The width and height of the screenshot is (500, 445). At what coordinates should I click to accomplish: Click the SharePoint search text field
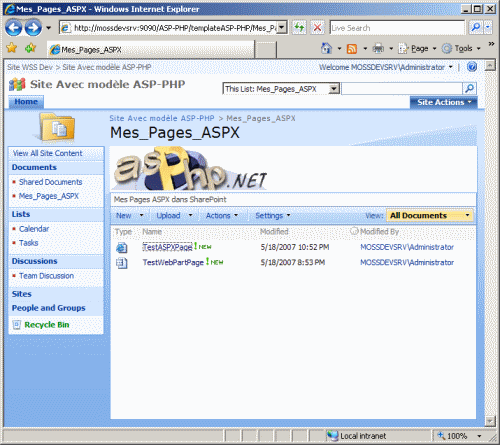(x=401, y=89)
